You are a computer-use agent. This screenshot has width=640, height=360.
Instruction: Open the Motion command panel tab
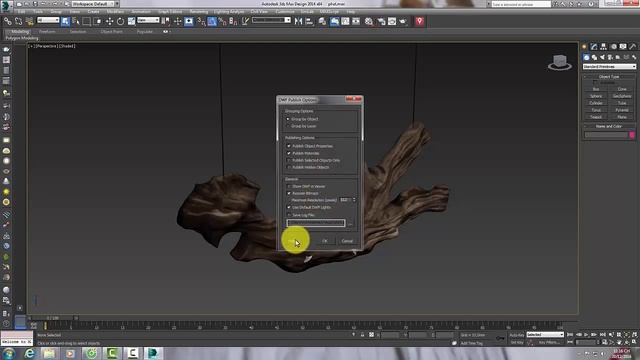point(613,47)
